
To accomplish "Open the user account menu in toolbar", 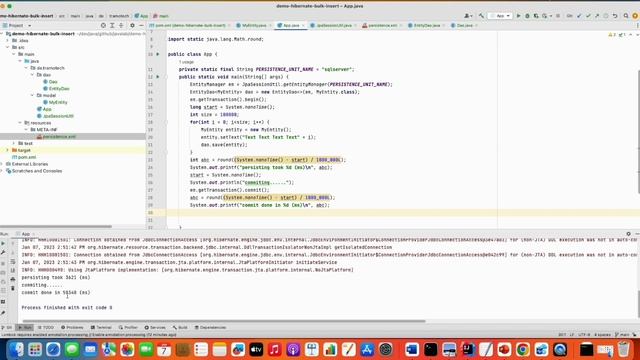I will (468, 16).
